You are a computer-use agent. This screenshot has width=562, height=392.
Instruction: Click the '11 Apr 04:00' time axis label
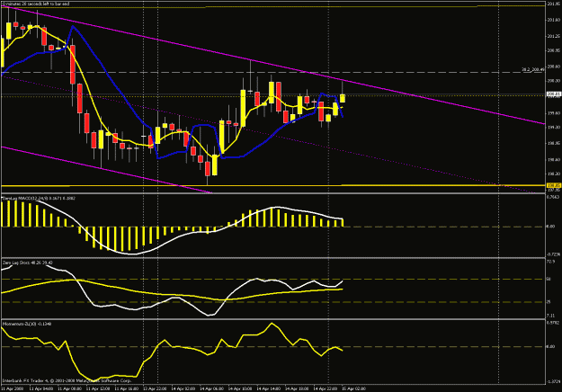point(40,388)
